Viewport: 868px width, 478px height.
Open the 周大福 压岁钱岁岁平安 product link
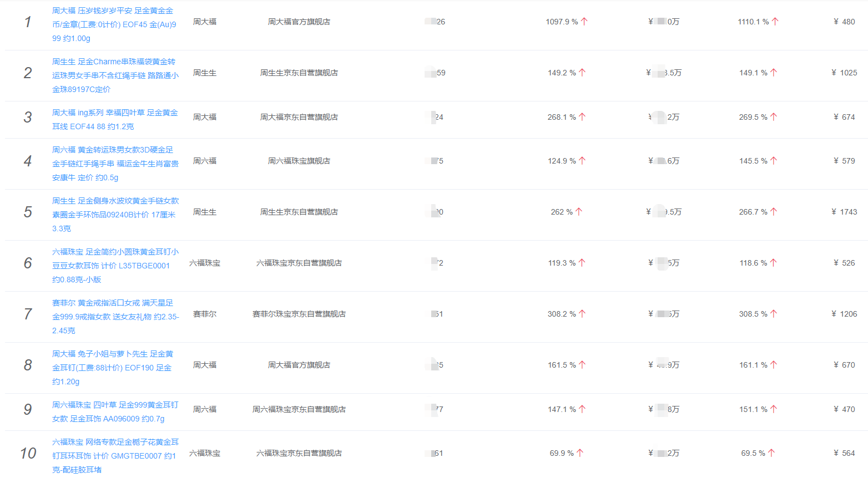[x=114, y=24]
